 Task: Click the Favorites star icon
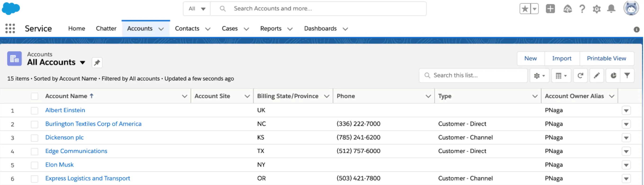pyautogui.click(x=525, y=9)
